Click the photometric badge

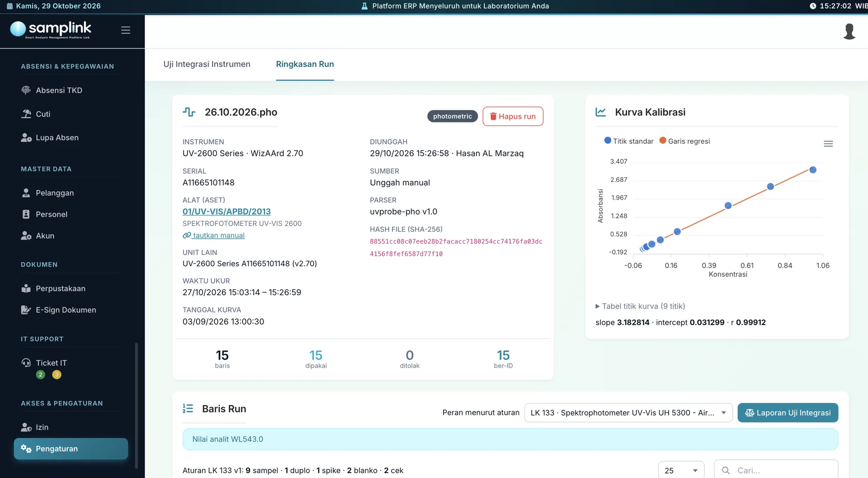(x=452, y=116)
